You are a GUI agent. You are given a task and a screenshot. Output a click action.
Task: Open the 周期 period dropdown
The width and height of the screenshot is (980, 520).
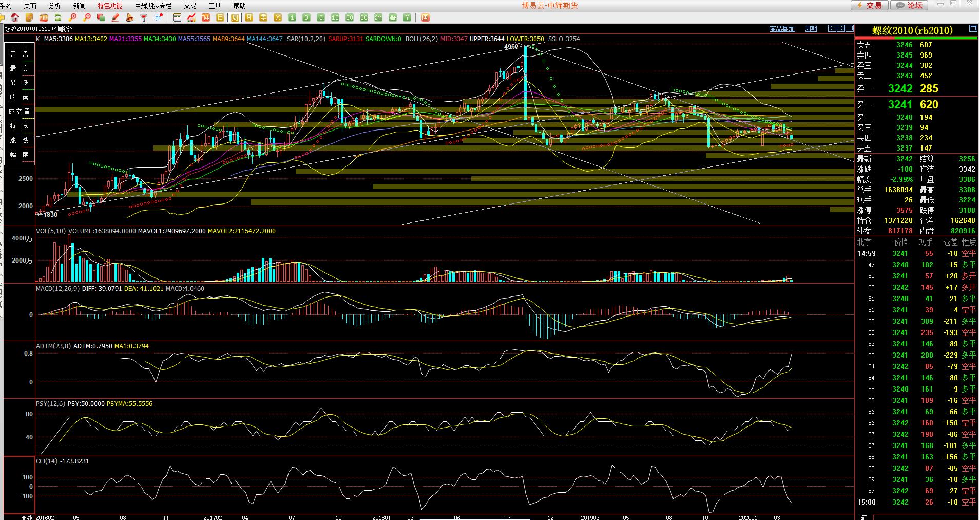[811, 29]
